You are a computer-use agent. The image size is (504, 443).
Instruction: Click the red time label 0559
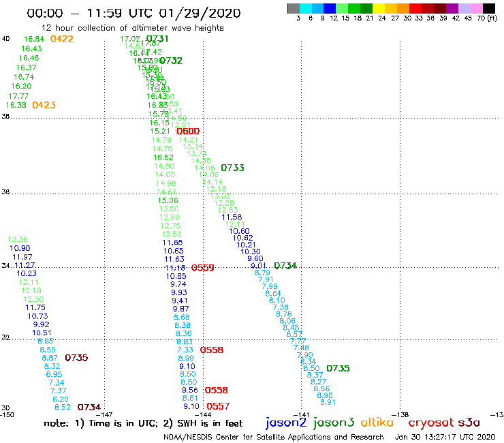203,268
